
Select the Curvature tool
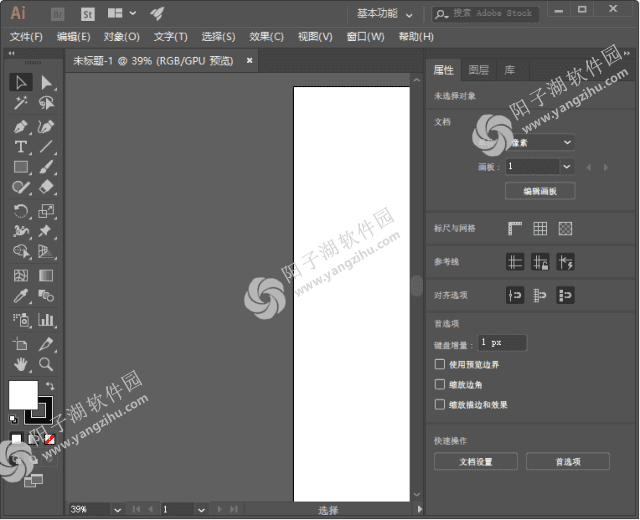tap(46, 127)
